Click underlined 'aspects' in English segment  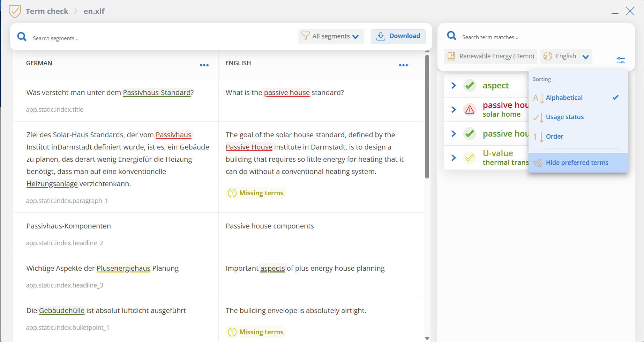point(272,268)
